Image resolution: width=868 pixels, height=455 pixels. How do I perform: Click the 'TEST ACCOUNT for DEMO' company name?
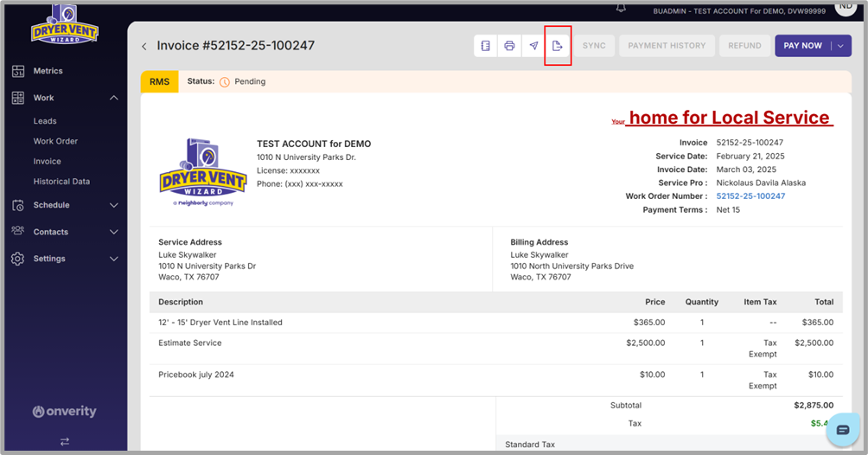point(314,144)
